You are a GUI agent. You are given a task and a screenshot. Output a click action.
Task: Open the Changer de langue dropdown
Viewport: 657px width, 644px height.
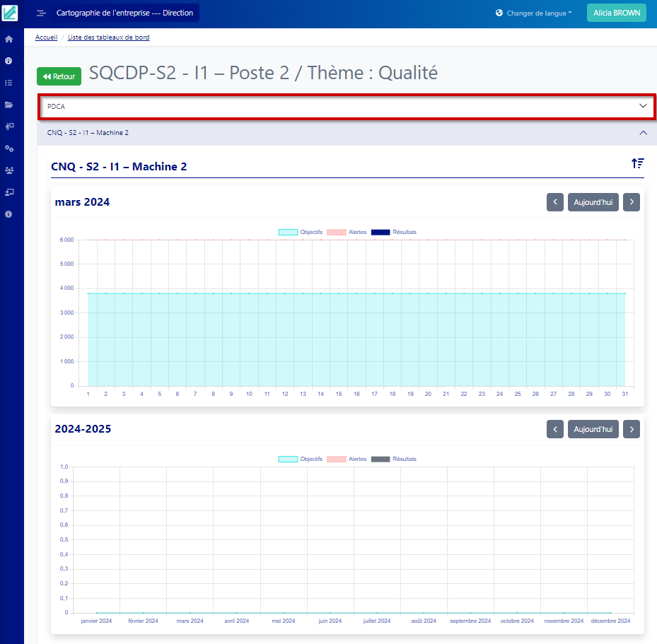pos(534,13)
